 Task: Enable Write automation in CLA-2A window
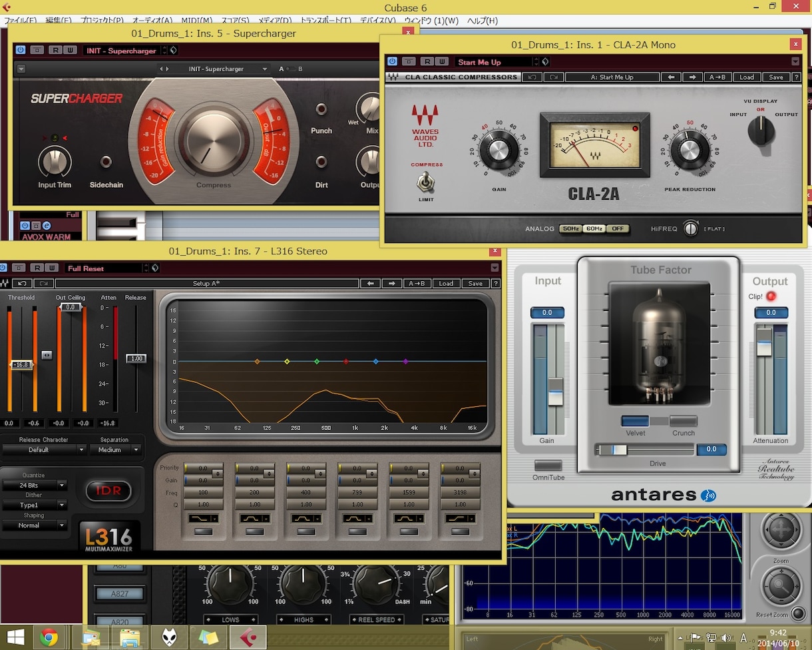tap(441, 61)
